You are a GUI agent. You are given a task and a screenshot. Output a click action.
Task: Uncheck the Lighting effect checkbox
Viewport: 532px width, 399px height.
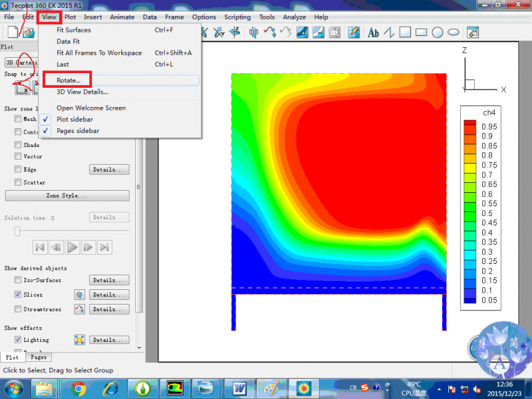18,339
